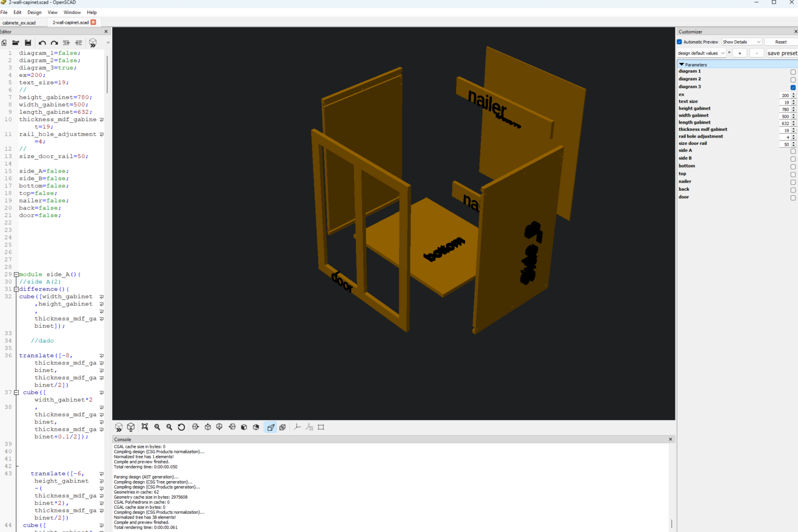The height and width of the screenshot is (532, 798).
Task: Open the Edit menu
Action: pos(18,12)
